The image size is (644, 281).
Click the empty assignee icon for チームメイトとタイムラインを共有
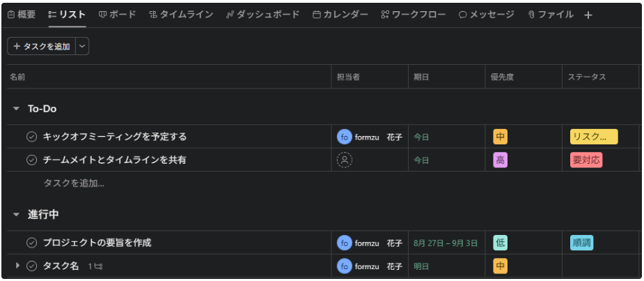345,160
